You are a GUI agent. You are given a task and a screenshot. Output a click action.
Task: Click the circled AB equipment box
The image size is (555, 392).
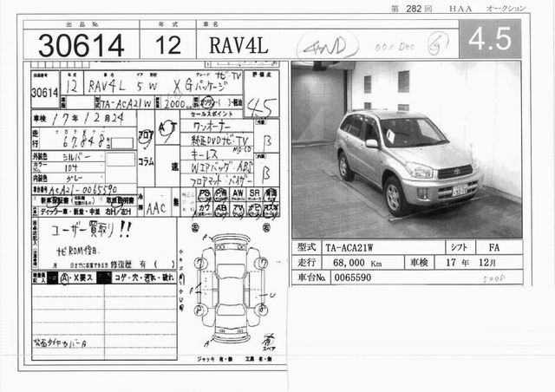click(x=221, y=209)
